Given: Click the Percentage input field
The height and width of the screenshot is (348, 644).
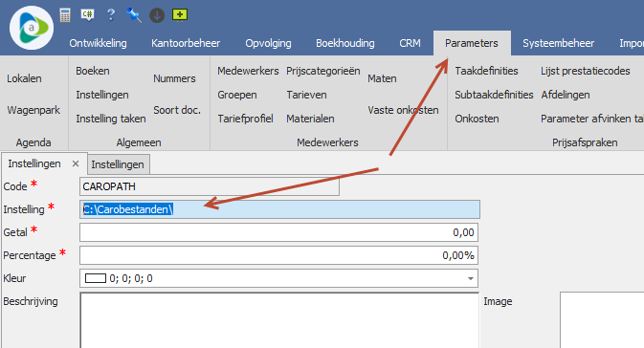Looking at the screenshot, I should click(x=278, y=255).
